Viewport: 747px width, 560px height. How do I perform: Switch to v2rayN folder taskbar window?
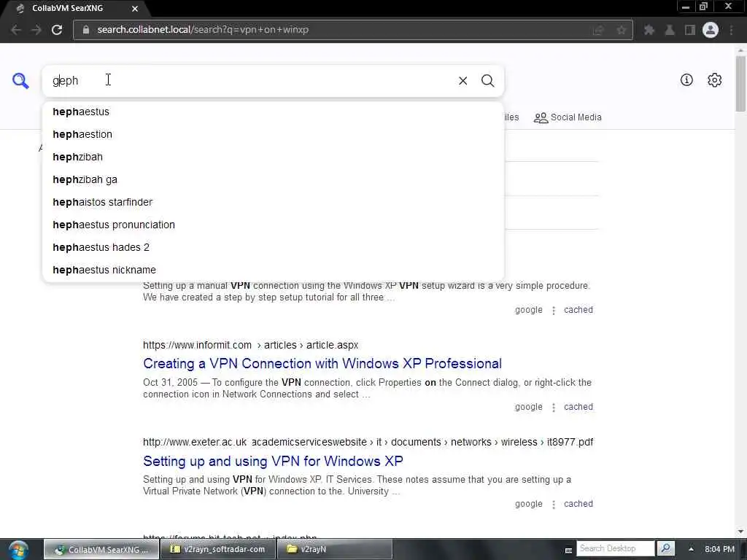pyautogui.click(x=335, y=549)
